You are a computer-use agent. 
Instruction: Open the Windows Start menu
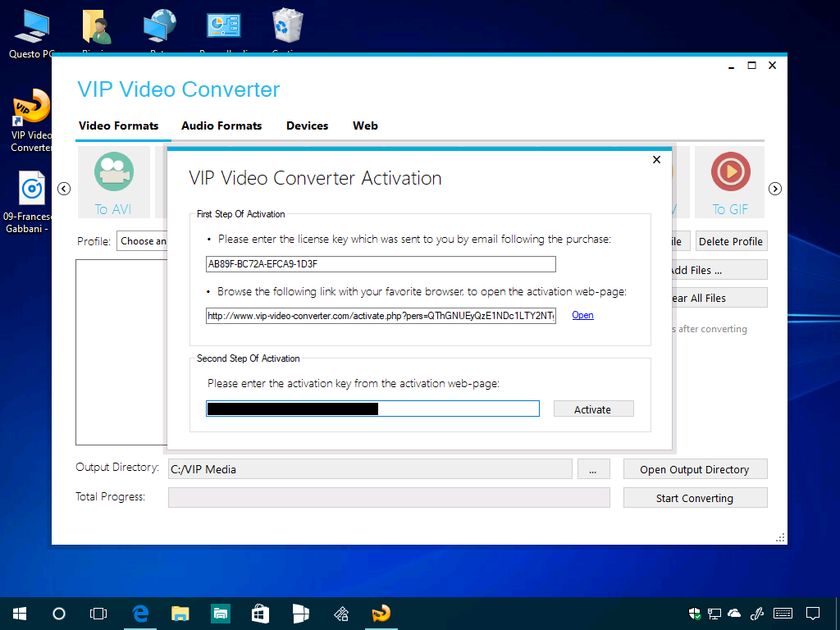click(20, 614)
